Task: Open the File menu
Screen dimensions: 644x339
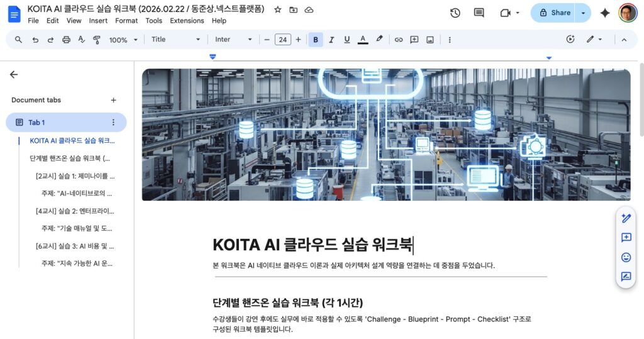Action: point(33,21)
